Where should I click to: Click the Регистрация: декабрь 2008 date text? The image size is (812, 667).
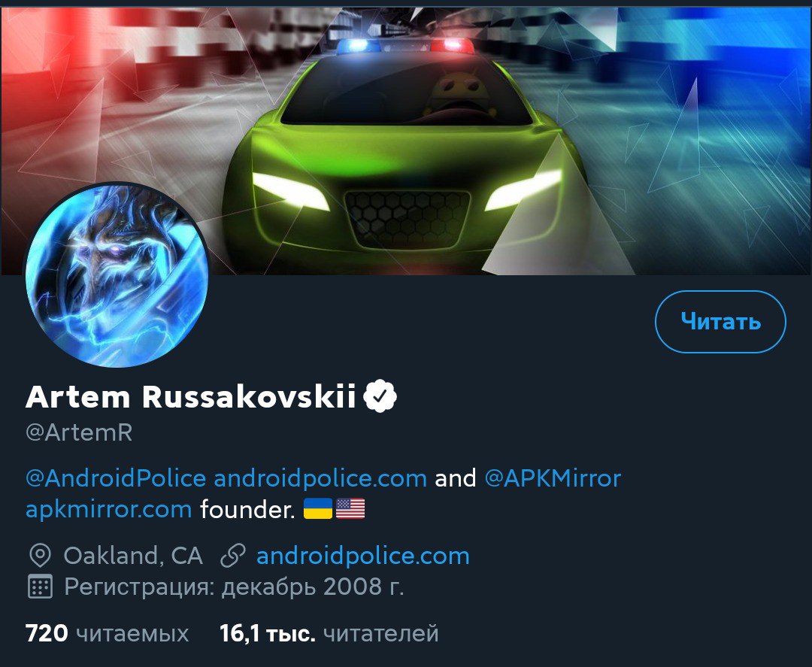pos(234,587)
